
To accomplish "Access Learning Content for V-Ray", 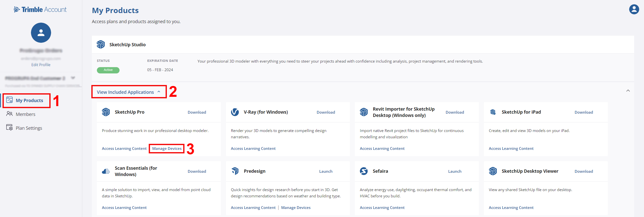I will (253, 148).
